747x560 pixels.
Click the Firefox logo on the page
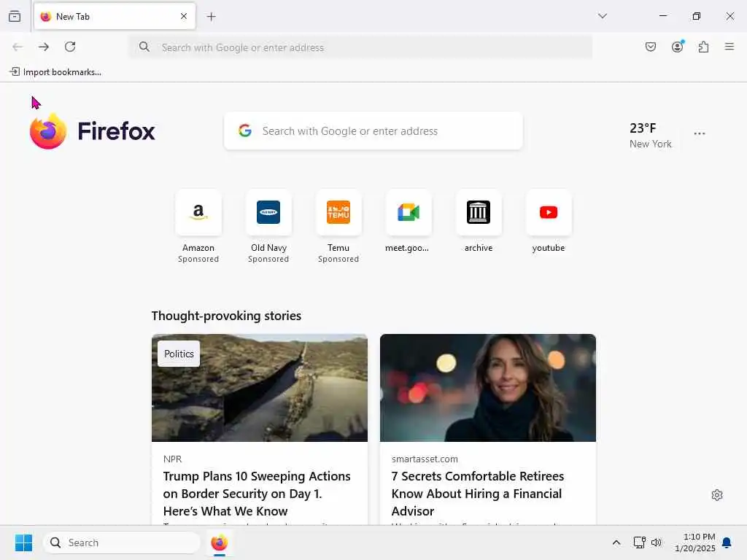pyautogui.click(x=93, y=131)
